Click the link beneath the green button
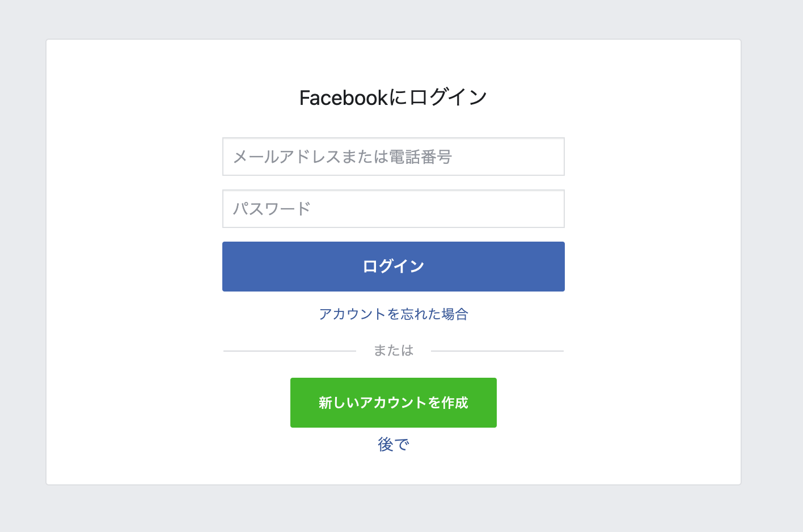803x532 pixels. 393,445
